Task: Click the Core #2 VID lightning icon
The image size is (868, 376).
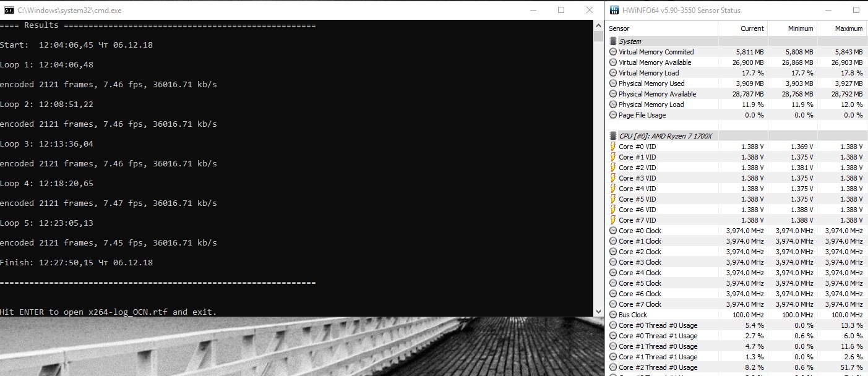Action: (613, 168)
